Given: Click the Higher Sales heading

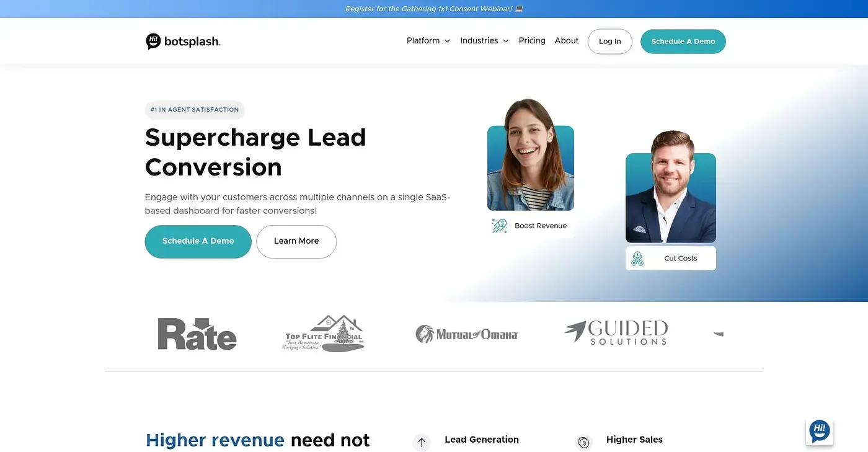Looking at the screenshot, I should 634,440.
